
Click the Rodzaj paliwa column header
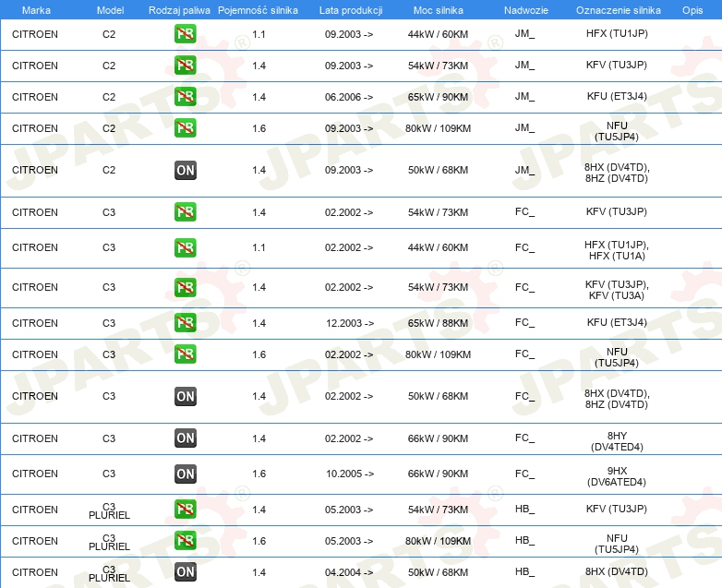pyautogui.click(x=179, y=10)
